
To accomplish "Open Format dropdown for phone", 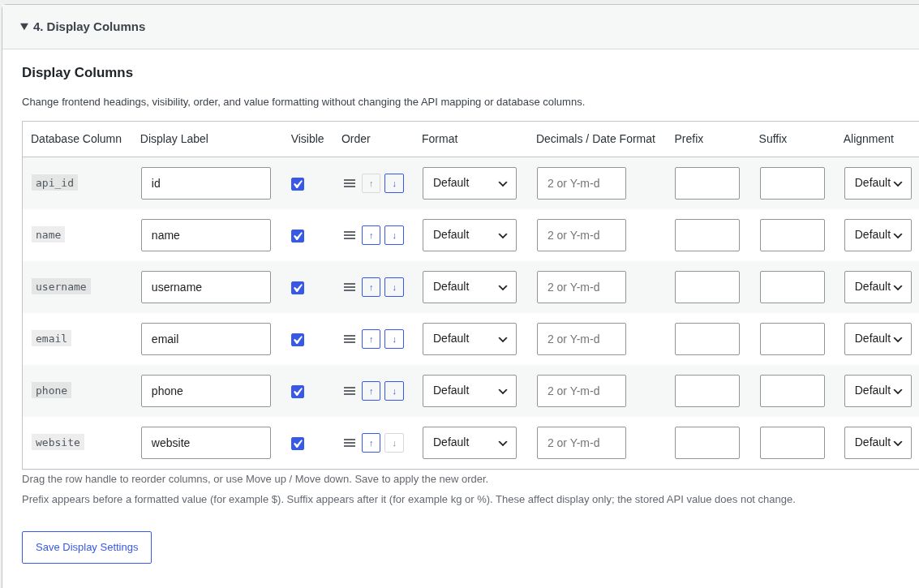I will point(470,391).
